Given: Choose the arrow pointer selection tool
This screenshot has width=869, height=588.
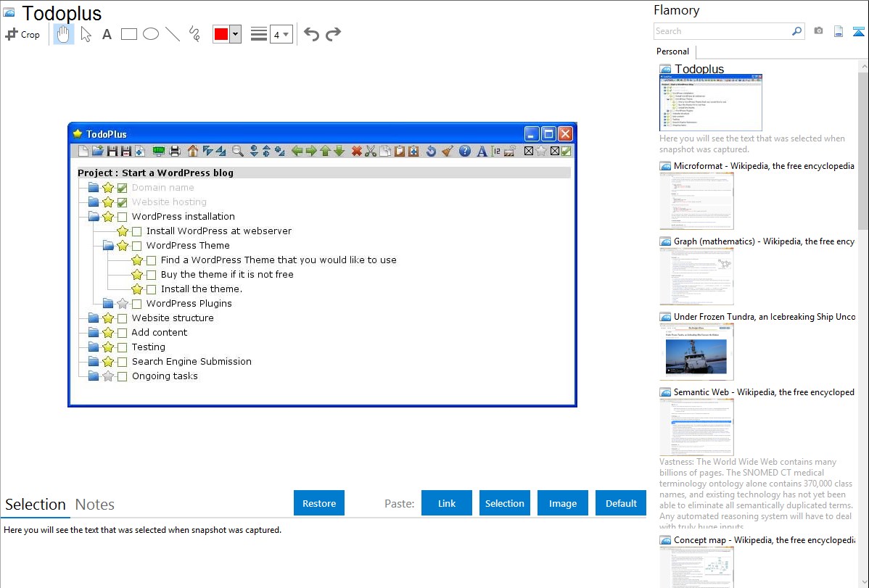Looking at the screenshot, I should [x=86, y=34].
